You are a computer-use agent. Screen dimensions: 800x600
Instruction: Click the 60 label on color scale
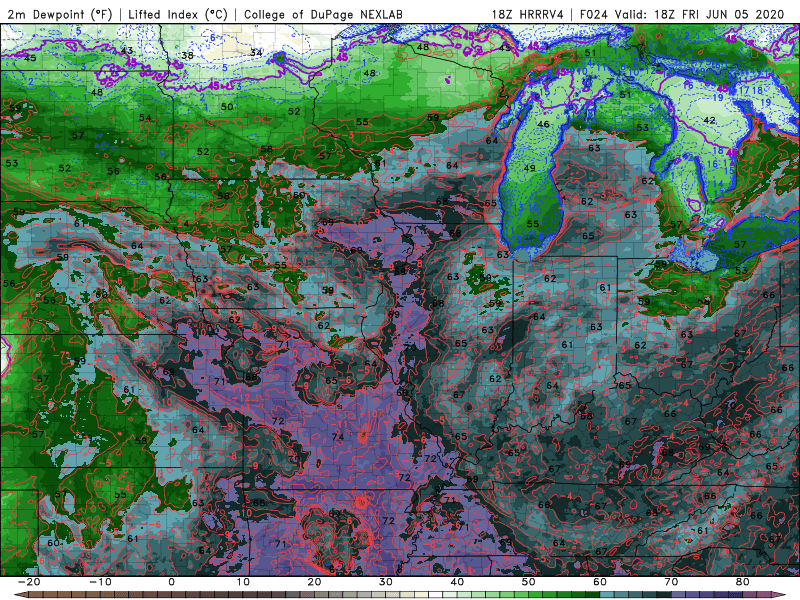click(x=600, y=582)
